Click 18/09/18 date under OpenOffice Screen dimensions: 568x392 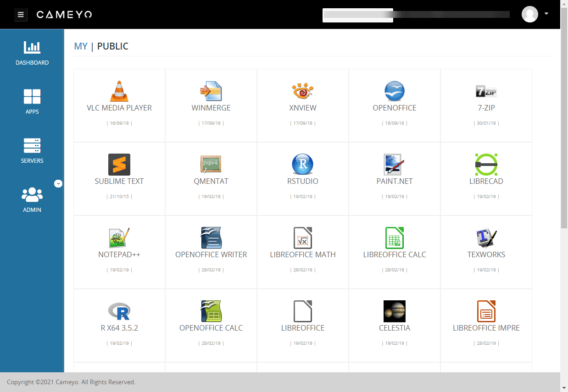pos(395,123)
